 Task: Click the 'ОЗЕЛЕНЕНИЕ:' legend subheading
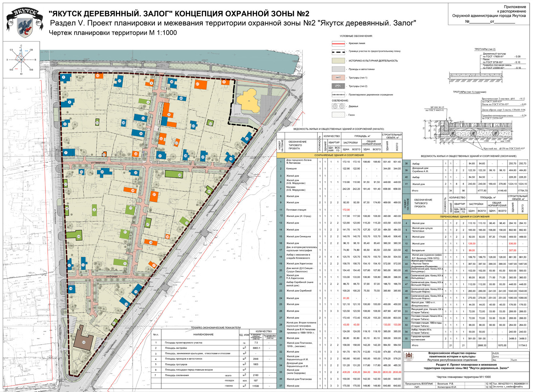click(x=340, y=100)
